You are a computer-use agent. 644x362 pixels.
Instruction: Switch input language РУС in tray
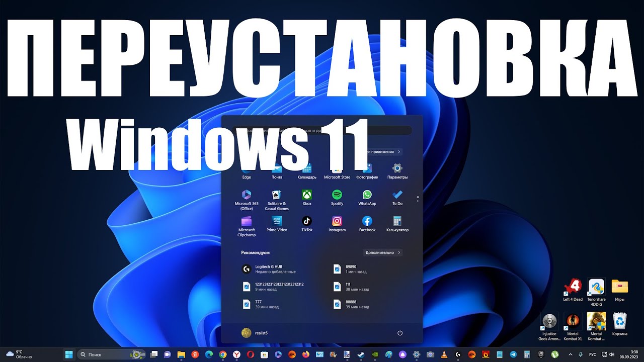[x=593, y=354]
